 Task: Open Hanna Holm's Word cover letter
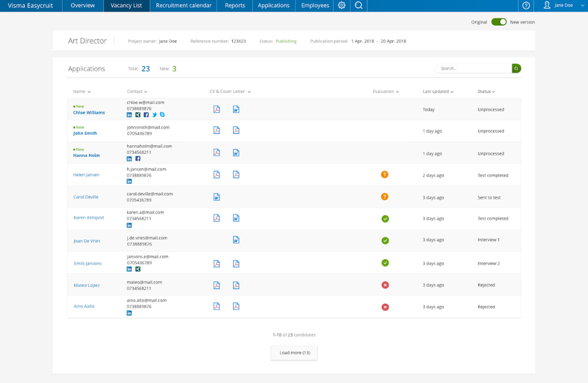tap(236, 153)
